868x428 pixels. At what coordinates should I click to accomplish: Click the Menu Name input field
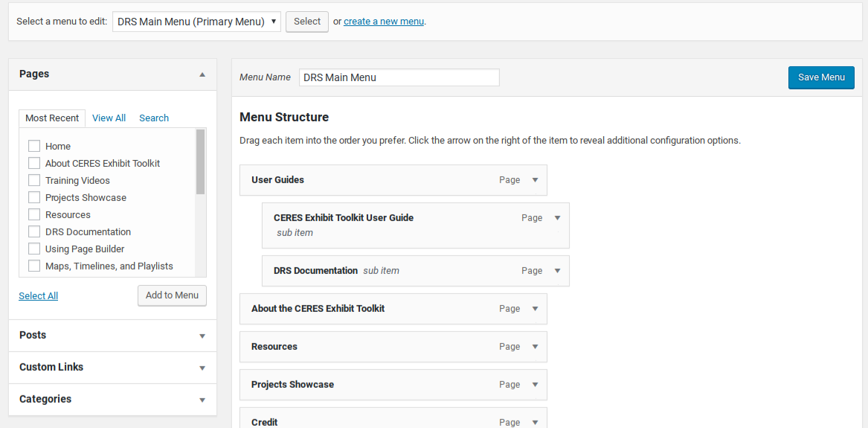(399, 77)
